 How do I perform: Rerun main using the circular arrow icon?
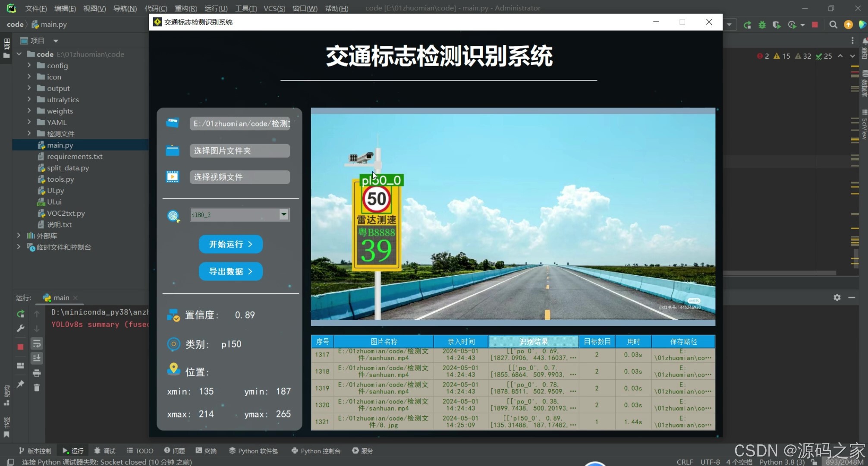point(747,25)
